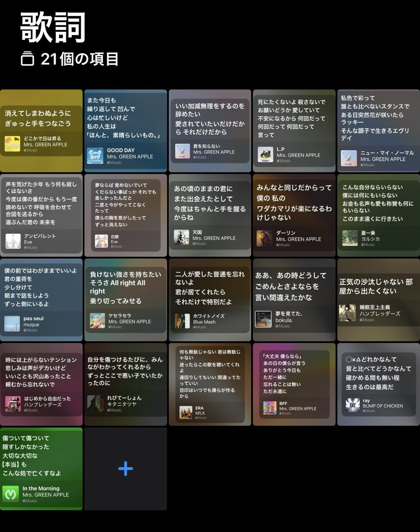Open ホワイトノイズ album artwork
The image size is (420, 532).
coord(182,321)
